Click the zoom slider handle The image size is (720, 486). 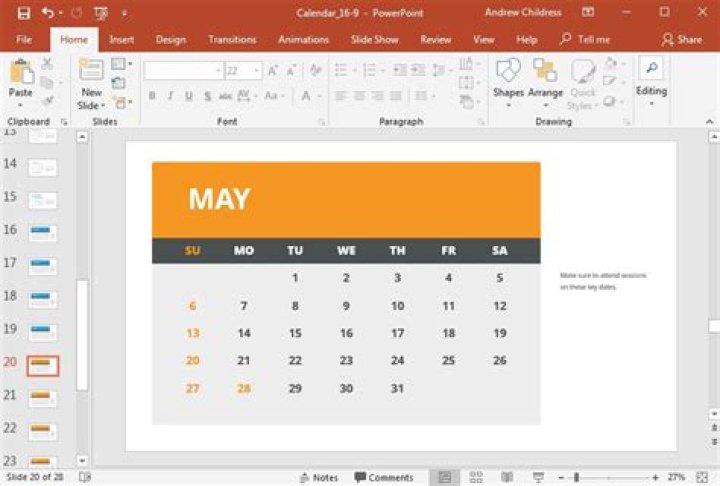[576, 478]
